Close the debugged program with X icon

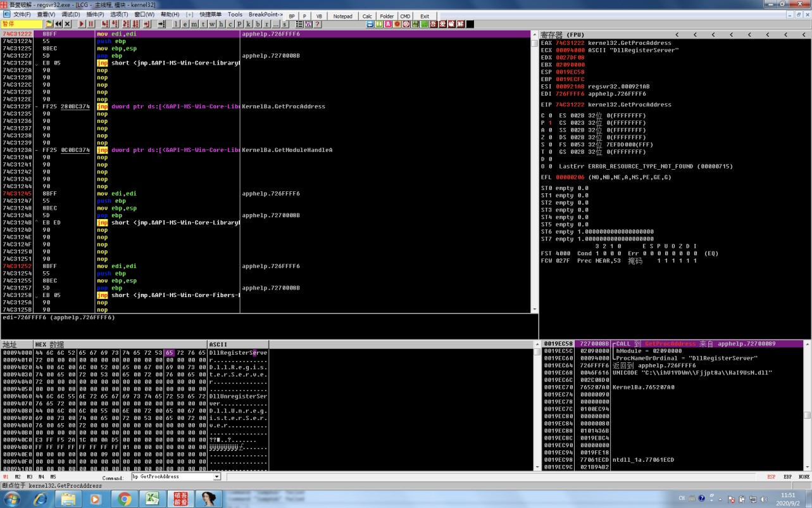tap(67, 24)
